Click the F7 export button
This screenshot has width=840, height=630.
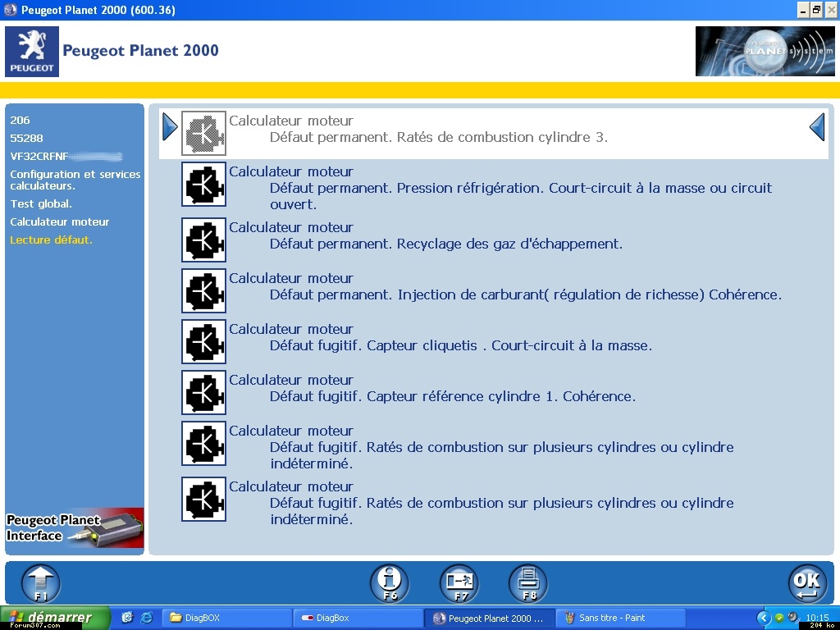(x=459, y=583)
